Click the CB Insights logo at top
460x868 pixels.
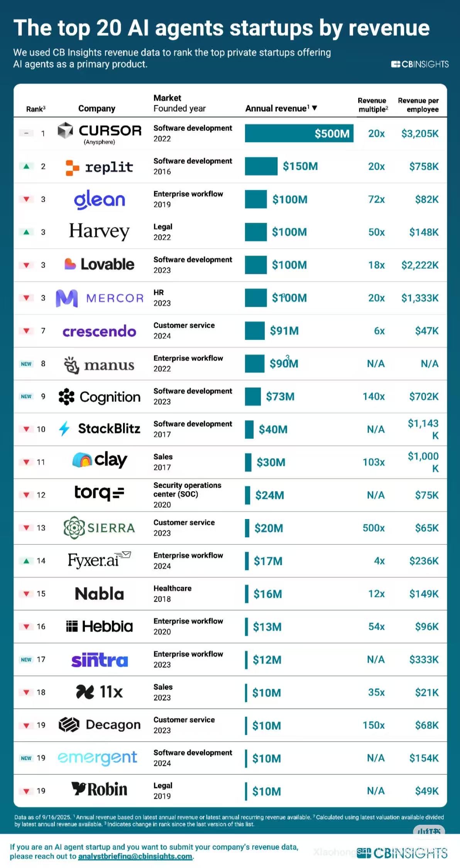click(x=419, y=64)
